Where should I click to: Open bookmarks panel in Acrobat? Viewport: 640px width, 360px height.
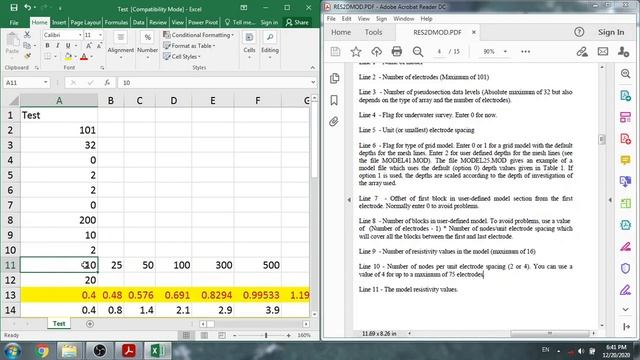click(334, 100)
